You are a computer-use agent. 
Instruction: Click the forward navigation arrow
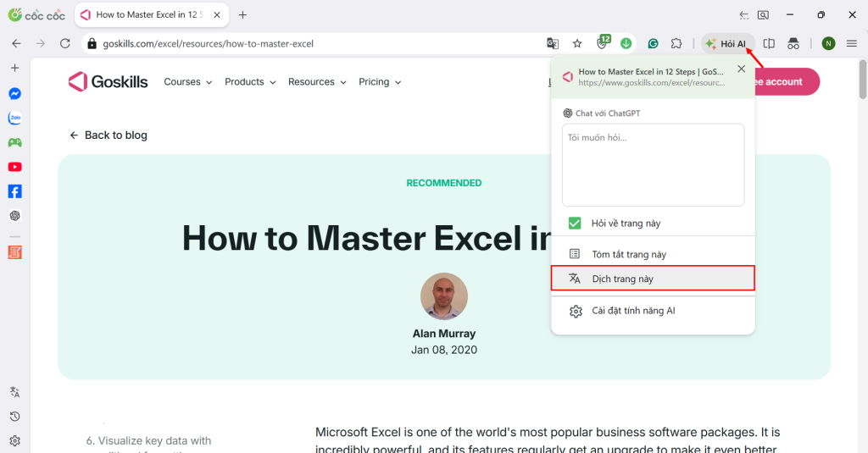click(41, 44)
